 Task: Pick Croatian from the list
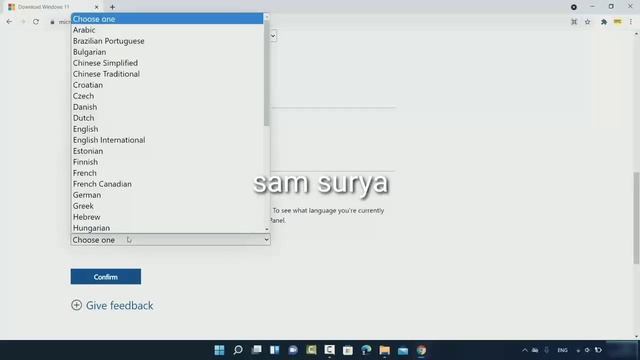167,85
